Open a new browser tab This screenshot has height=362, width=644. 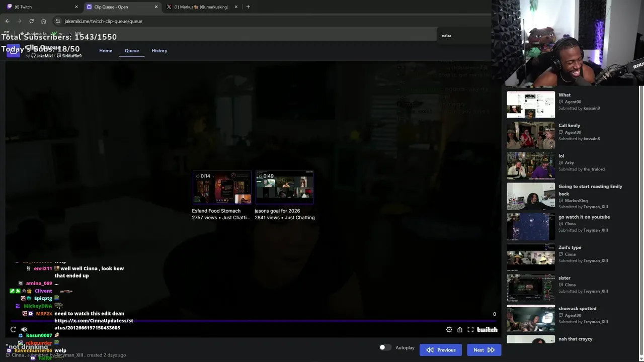tap(248, 7)
